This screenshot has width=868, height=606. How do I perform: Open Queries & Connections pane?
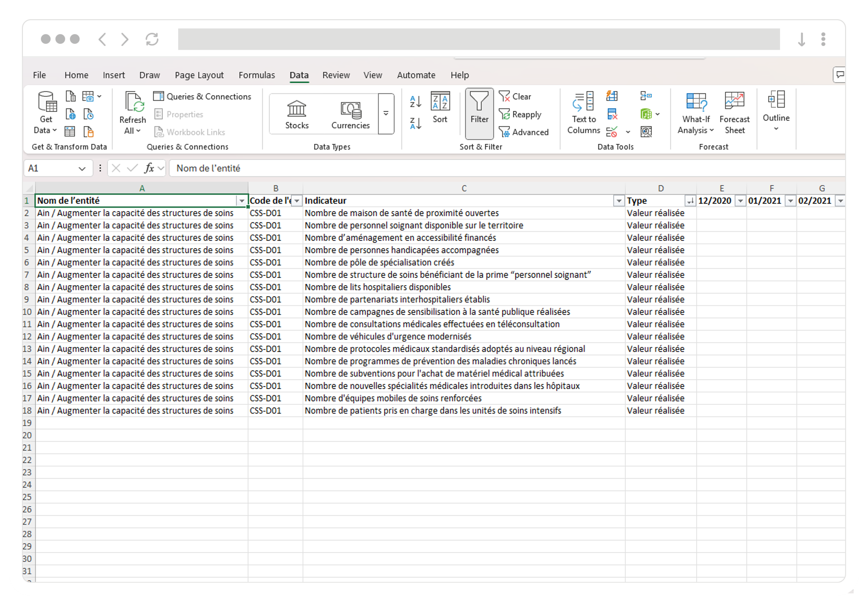[x=202, y=97]
